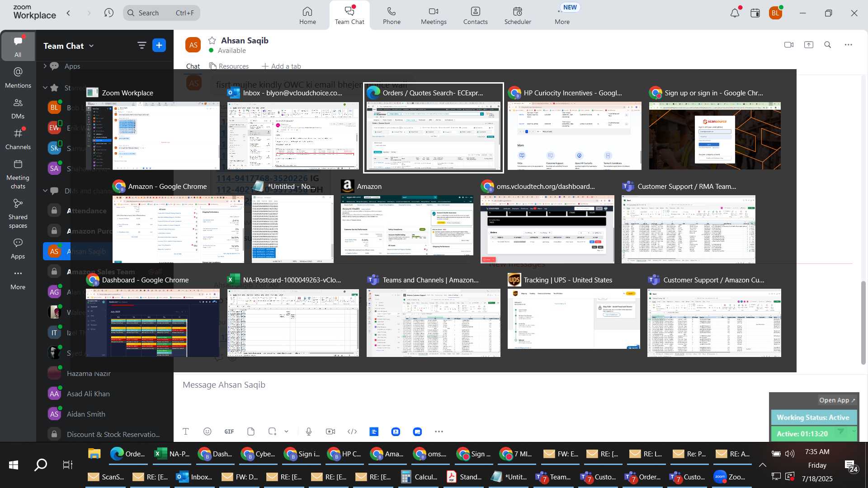Open the Calculator taskbar item
The width and height of the screenshot is (868, 488).
click(x=420, y=477)
